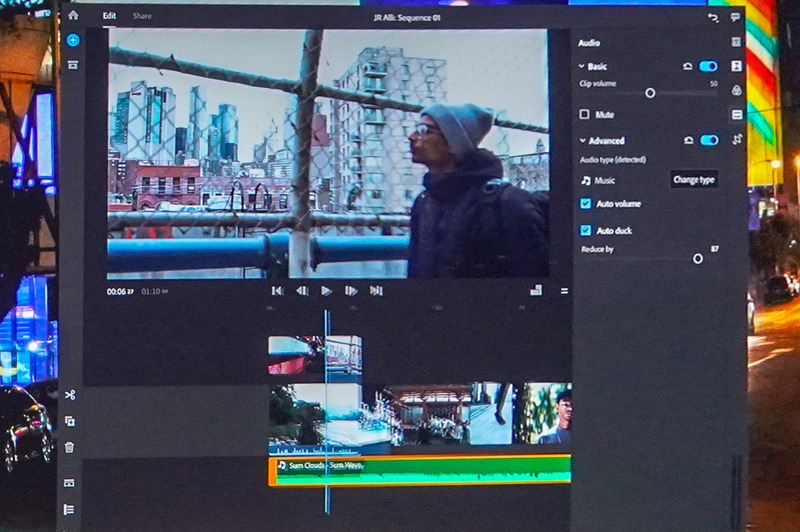800x532 pixels.
Task: Click the total duration 01:10
Action: point(155,291)
